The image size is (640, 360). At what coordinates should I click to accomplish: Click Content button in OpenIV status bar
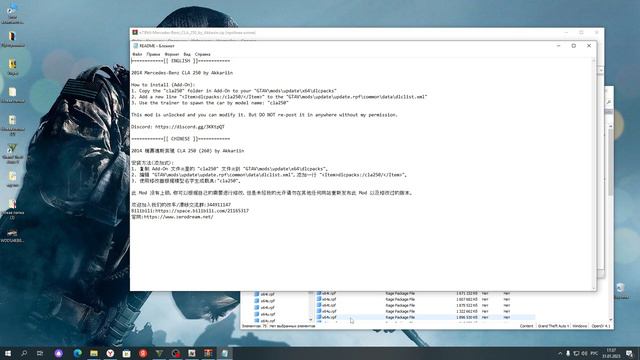pyautogui.click(x=526, y=326)
